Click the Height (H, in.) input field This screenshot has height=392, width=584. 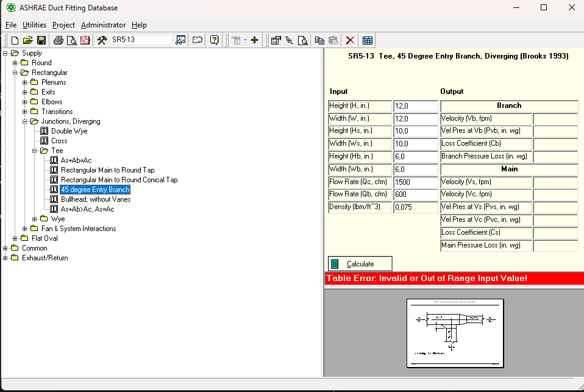pos(416,106)
